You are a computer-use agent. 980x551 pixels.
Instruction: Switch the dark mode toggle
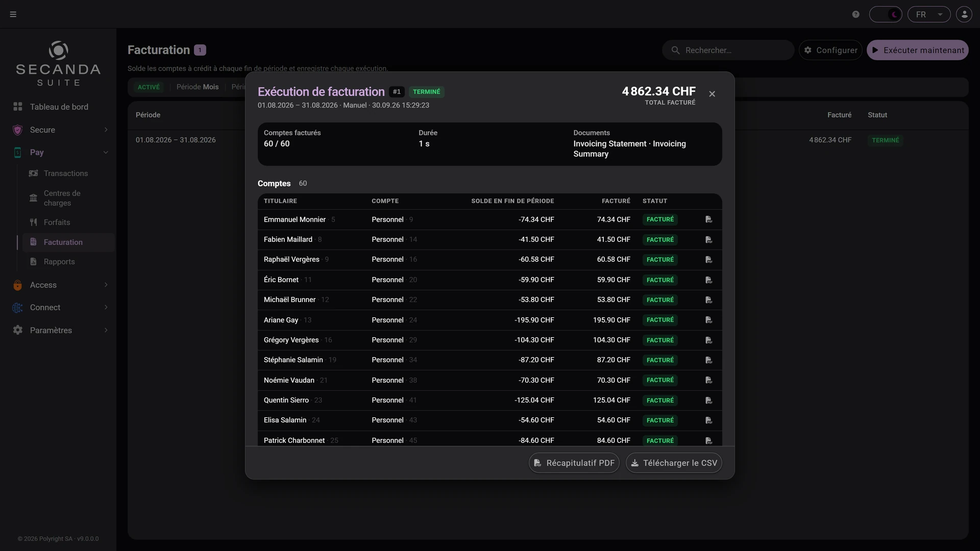(x=886, y=14)
